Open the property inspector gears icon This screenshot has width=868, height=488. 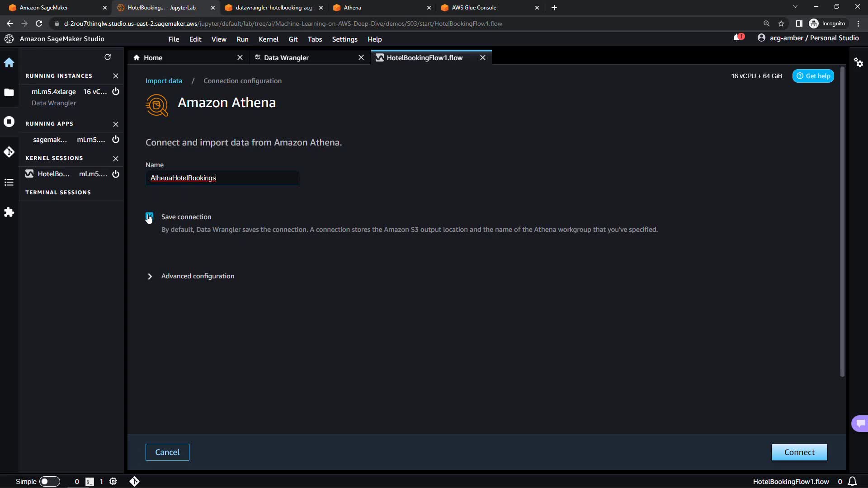[x=859, y=62]
